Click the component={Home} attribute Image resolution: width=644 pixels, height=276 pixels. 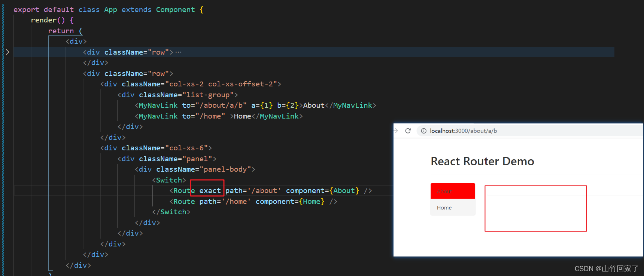pyautogui.click(x=290, y=202)
